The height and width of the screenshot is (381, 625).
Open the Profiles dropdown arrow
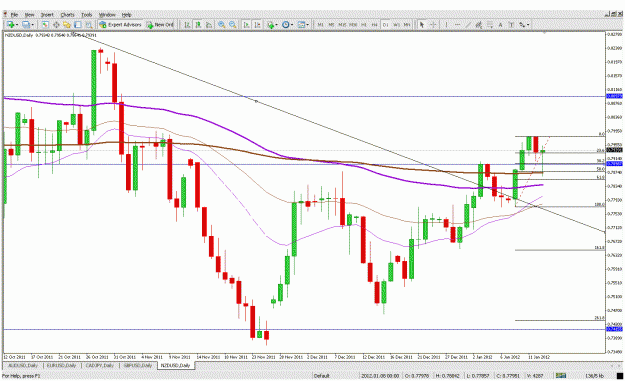point(33,25)
